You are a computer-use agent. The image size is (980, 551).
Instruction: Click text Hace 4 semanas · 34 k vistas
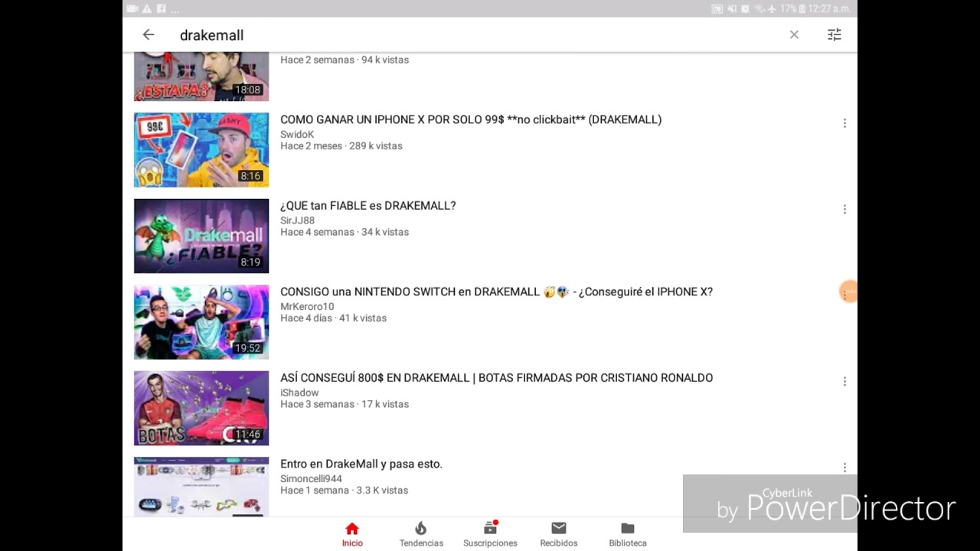pyautogui.click(x=345, y=232)
